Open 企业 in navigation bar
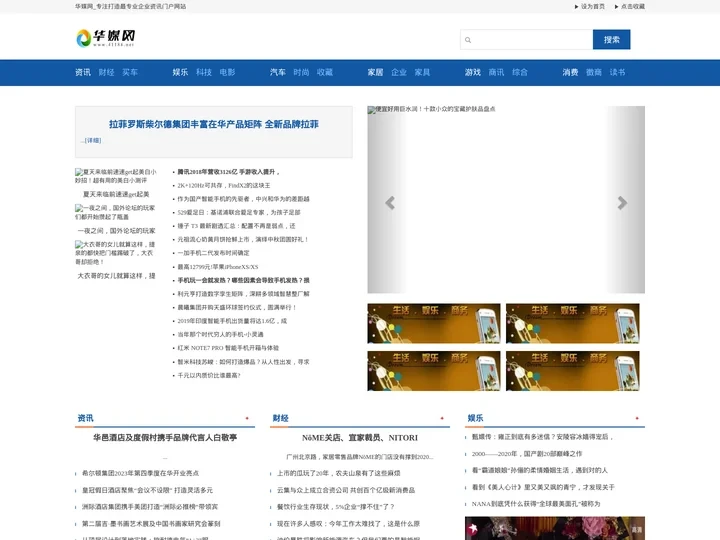Screen dimensions: 720x540 [x=399, y=72]
